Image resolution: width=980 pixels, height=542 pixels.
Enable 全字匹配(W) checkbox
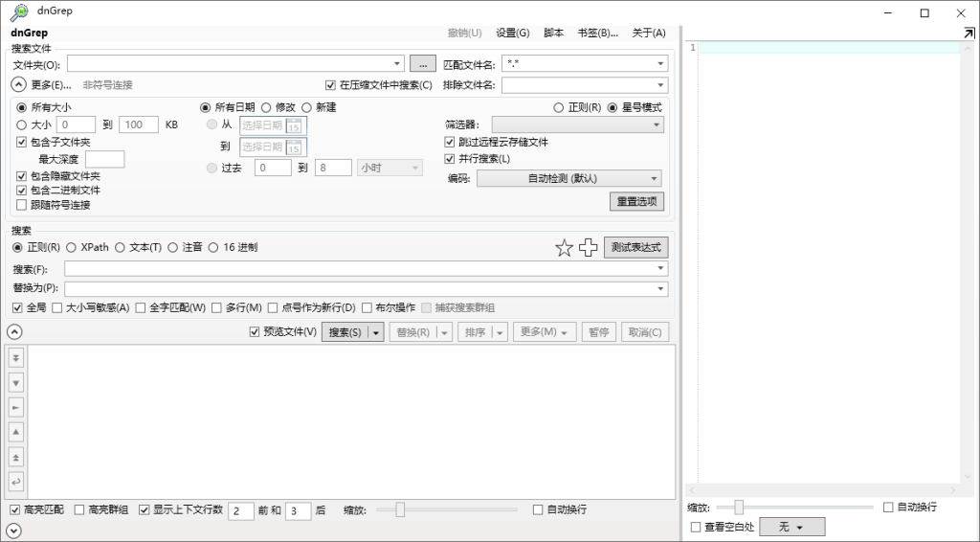click(x=141, y=307)
